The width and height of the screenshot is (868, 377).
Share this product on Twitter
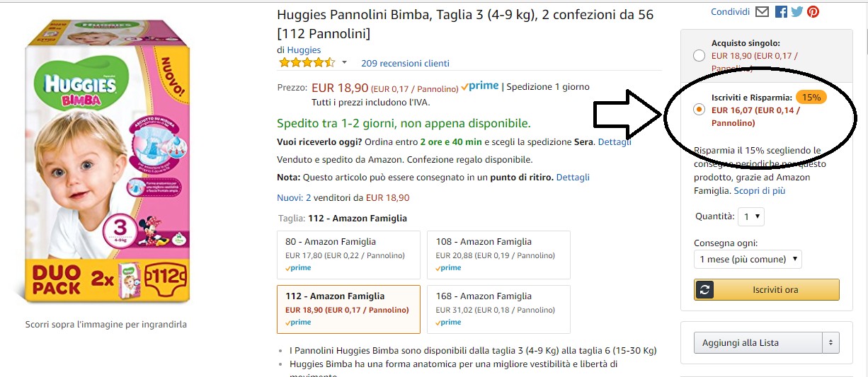(797, 12)
